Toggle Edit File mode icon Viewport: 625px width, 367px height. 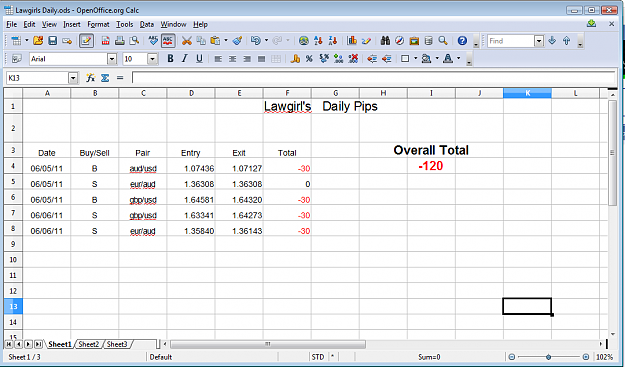coord(86,41)
